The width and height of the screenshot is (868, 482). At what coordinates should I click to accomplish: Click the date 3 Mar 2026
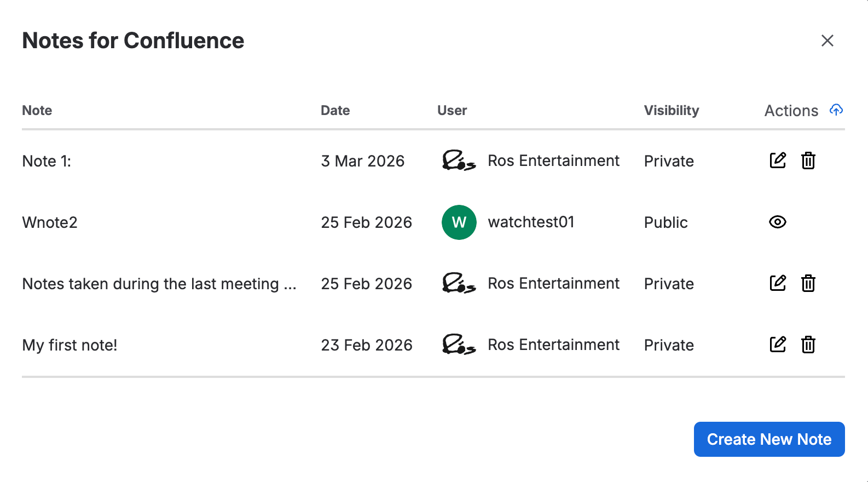pos(363,161)
